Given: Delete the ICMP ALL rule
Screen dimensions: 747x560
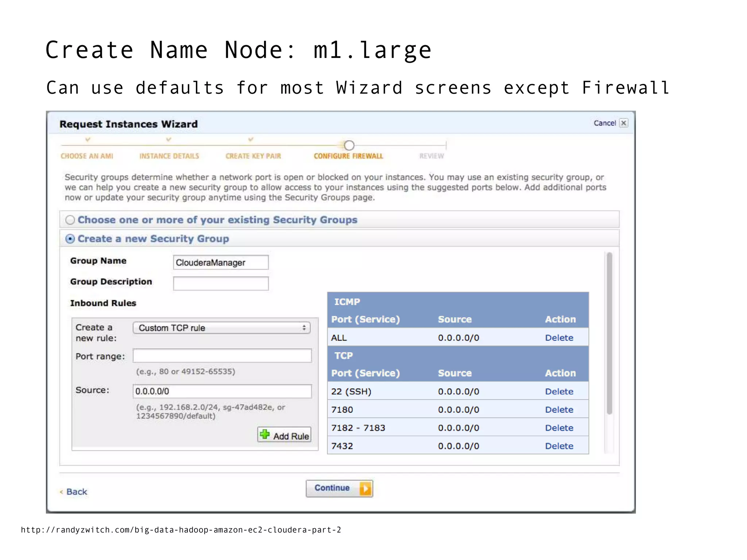Looking at the screenshot, I should click(x=559, y=338).
